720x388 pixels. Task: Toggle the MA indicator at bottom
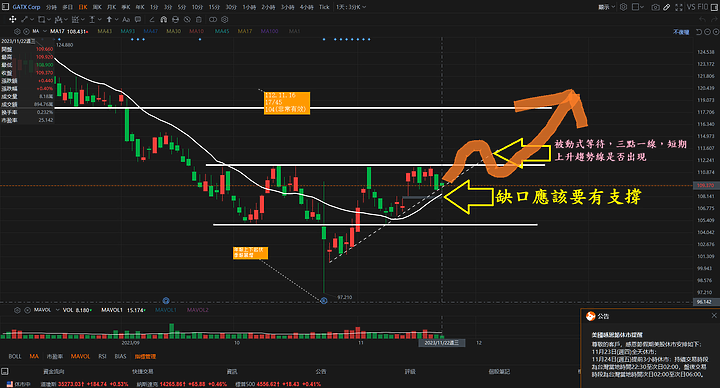[34, 356]
